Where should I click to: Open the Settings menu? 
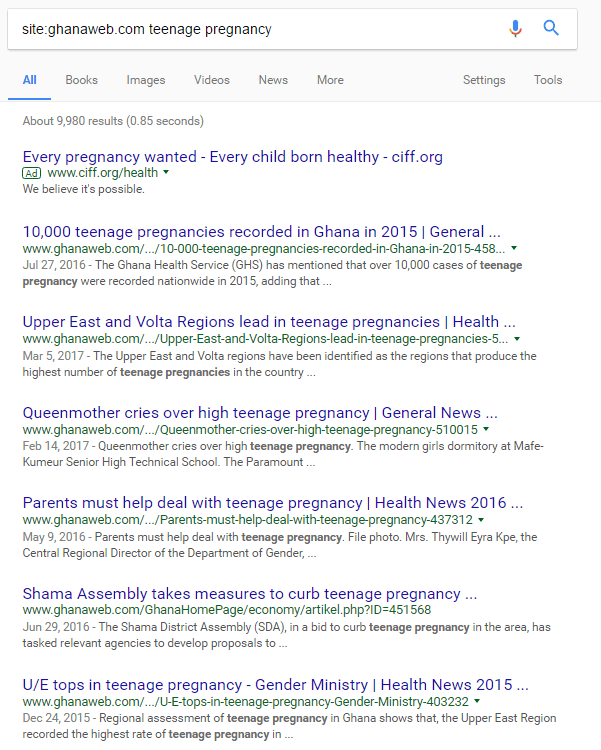click(484, 80)
